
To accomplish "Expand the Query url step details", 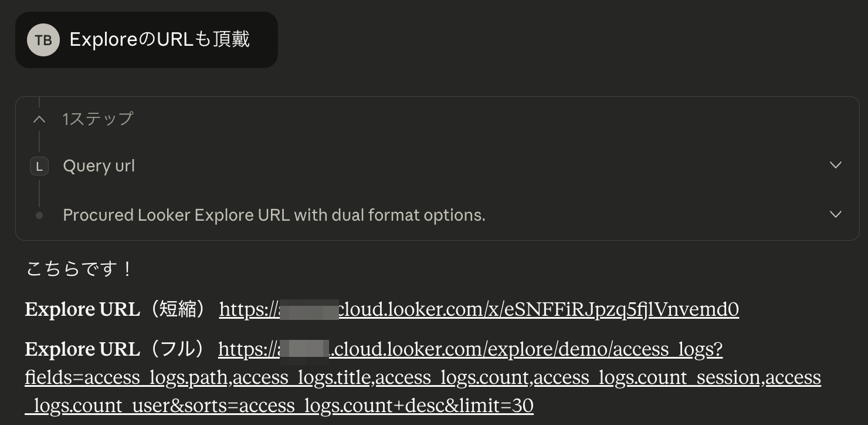I will pos(836,166).
